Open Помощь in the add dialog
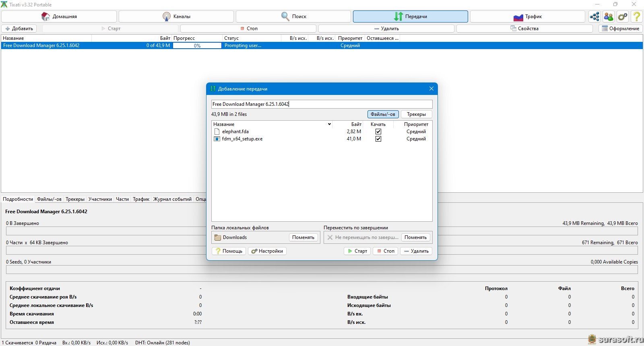This screenshot has height=346, width=644. [x=229, y=251]
